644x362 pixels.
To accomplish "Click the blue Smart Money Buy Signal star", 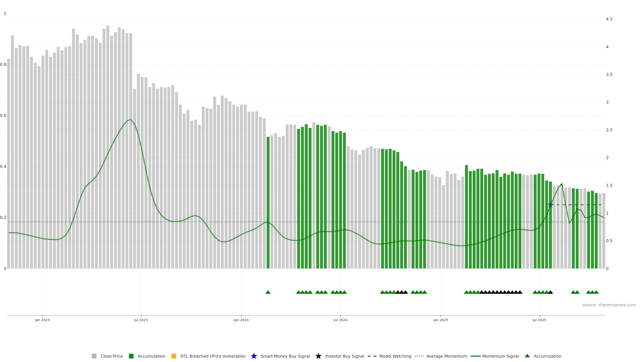I will (254, 356).
